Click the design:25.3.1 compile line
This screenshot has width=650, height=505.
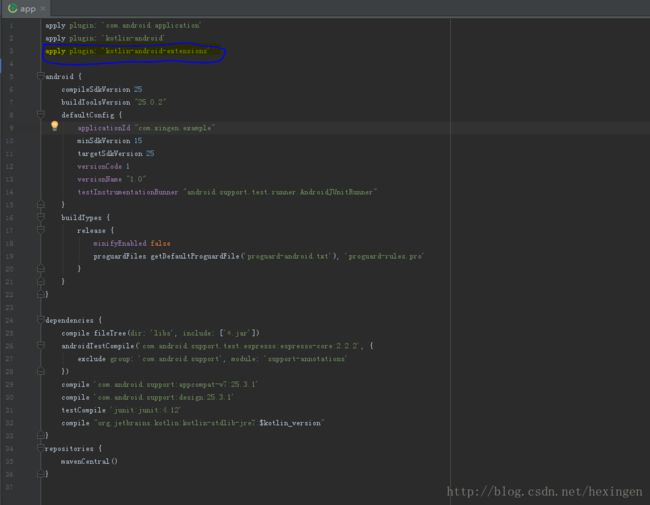[x=148, y=397]
